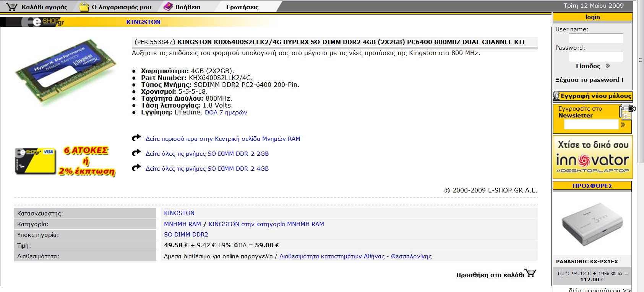
Task: Click the newsletter calendar icon
Action: pyautogui.click(x=627, y=112)
